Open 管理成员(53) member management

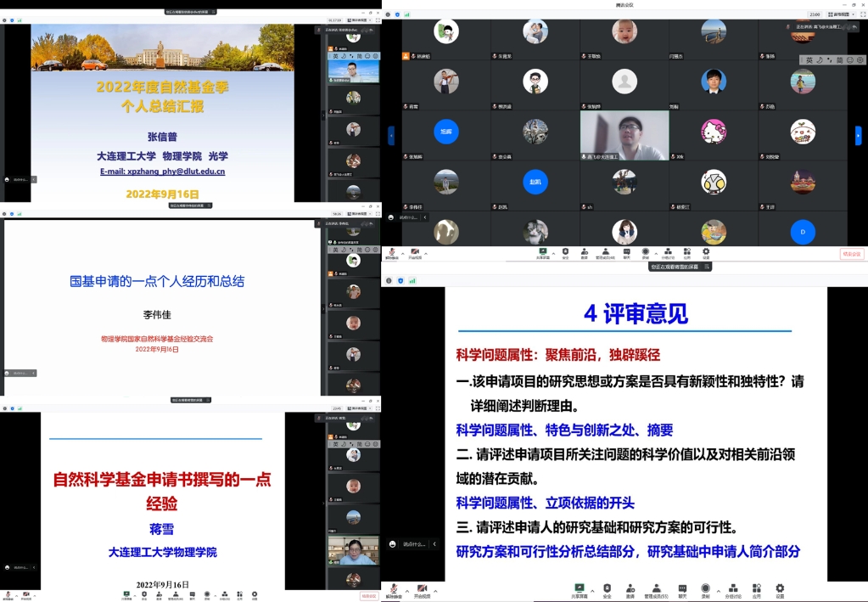(x=655, y=588)
